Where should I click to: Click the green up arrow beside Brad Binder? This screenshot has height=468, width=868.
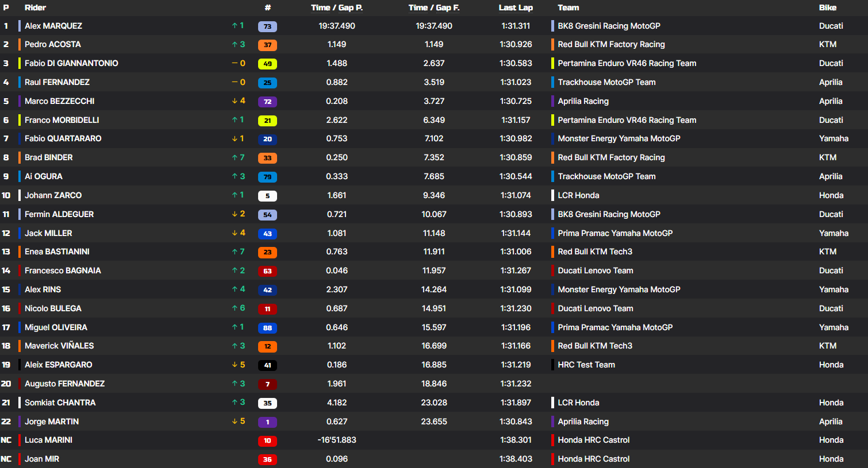235,157
